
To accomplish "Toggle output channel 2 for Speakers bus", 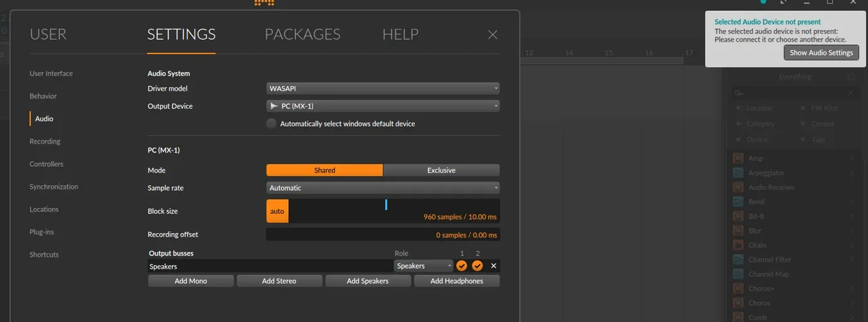I will pyautogui.click(x=477, y=266).
